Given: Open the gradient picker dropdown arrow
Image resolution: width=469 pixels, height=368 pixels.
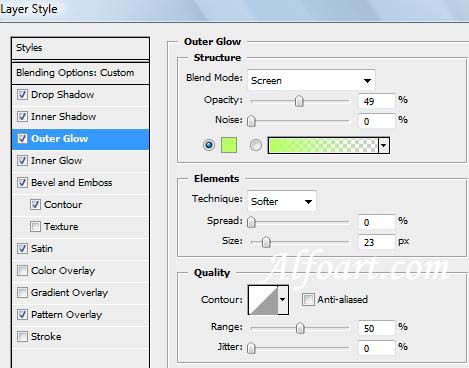Looking at the screenshot, I should click(384, 146).
